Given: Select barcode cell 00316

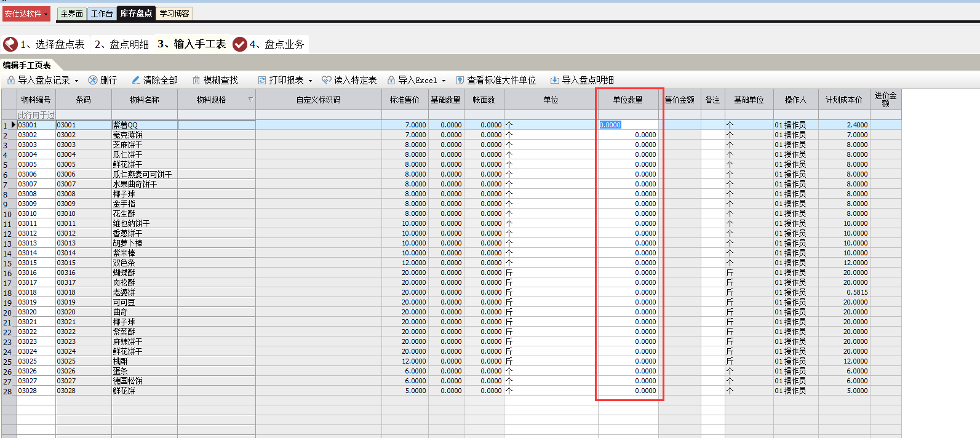Looking at the screenshot, I should coord(84,273).
